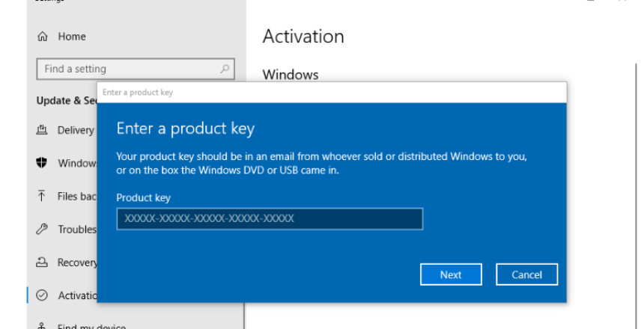Open the Delivery Optimization section label
Screen dimensions: 644x329
[76, 130]
